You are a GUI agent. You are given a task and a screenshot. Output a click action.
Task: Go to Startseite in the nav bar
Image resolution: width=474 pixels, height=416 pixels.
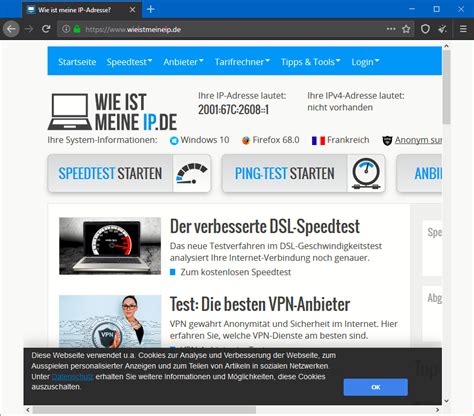(x=77, y=62)
